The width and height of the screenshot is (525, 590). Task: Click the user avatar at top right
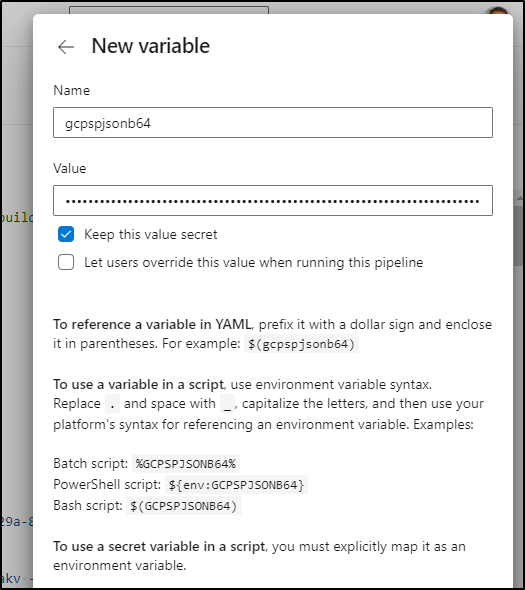[x=498, y=10]
